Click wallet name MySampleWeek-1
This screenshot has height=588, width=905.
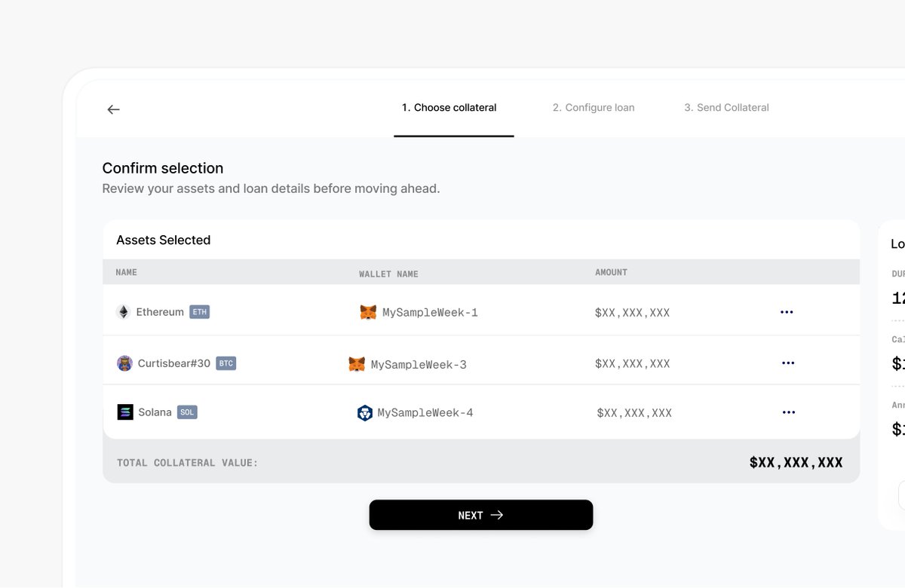(x=431, y=312)
